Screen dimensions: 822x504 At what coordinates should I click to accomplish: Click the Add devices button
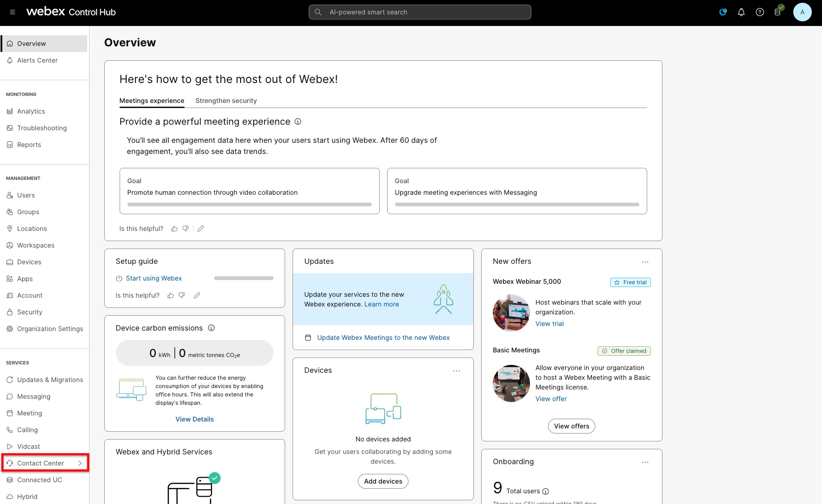pyautogui.click(x=383, y=481)
